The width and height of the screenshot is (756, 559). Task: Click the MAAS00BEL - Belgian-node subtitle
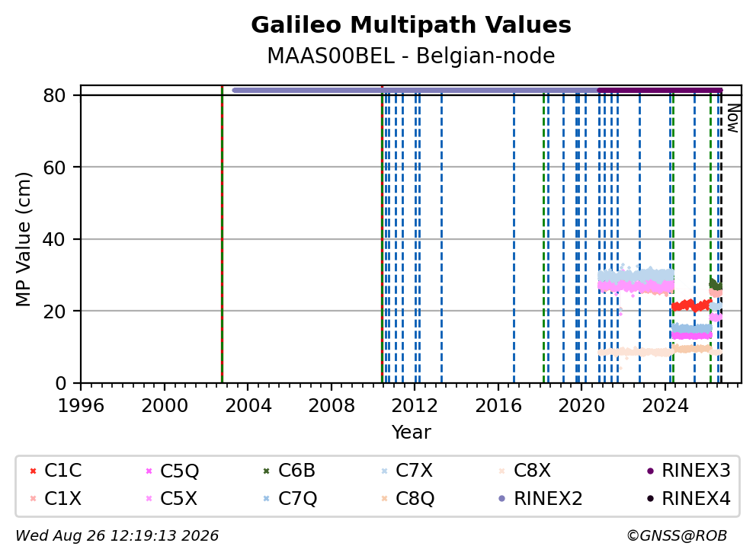coord(412,56)
